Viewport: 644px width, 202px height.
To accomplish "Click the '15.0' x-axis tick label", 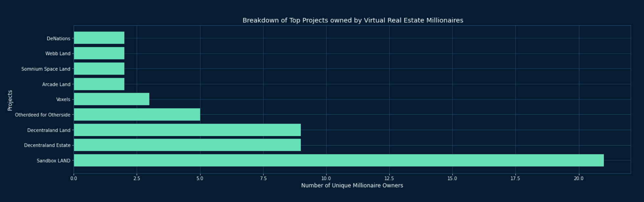I will pos(452,179).
